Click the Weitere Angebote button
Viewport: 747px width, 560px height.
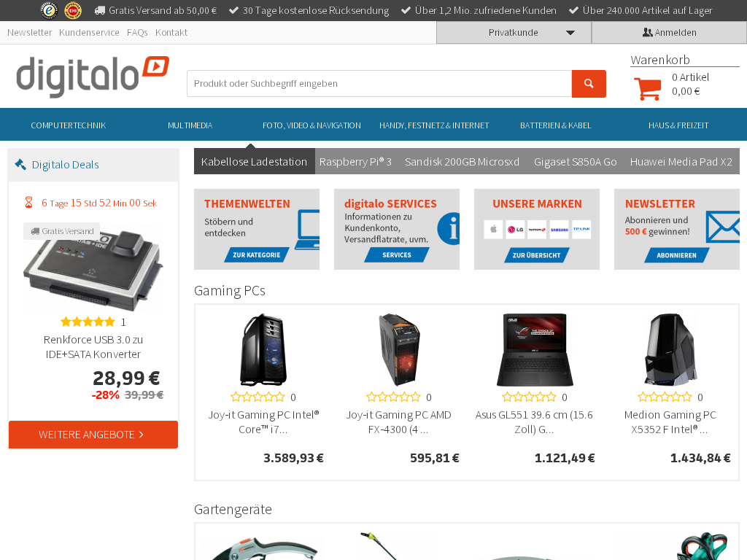pyautogui.click(x=93, y=435)
